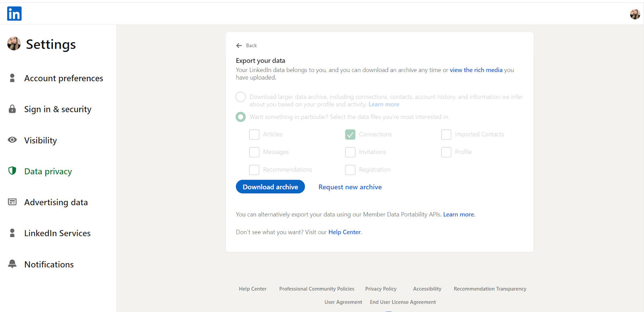Check the Imported Contacts checkbox
Image resolution: width=644 pixels, height=312 pixels.
point(446,134)
